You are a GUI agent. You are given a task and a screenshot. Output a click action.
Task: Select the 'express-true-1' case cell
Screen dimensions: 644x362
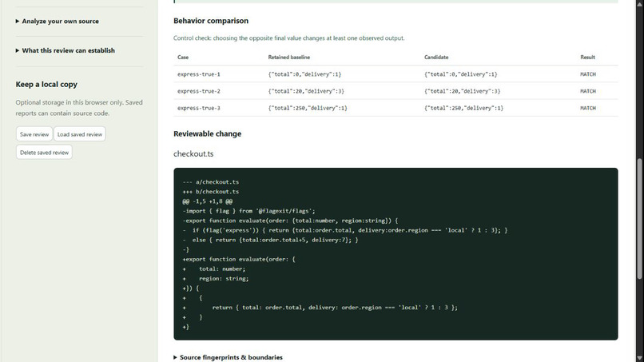[x=199, y=74]
